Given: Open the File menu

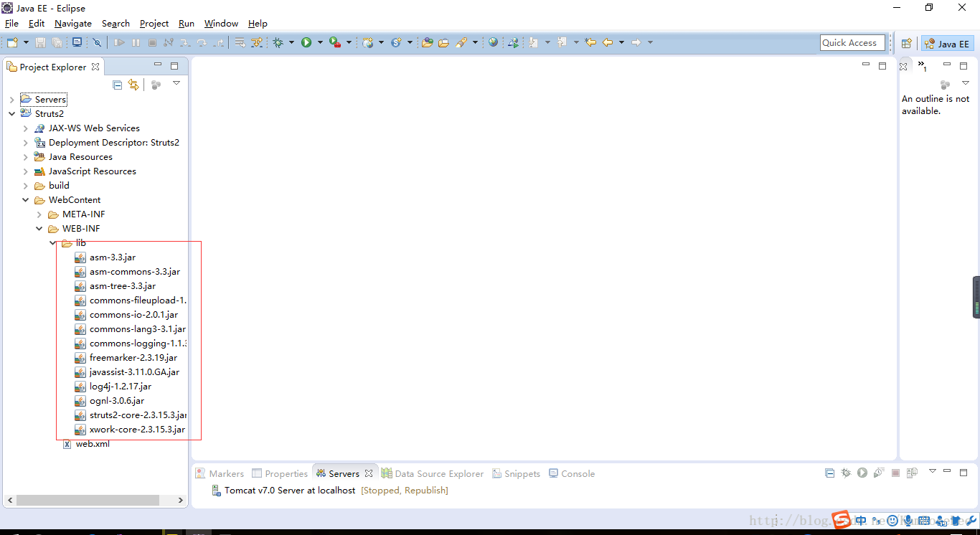Looking at the screenshot, I should [11, 24].
